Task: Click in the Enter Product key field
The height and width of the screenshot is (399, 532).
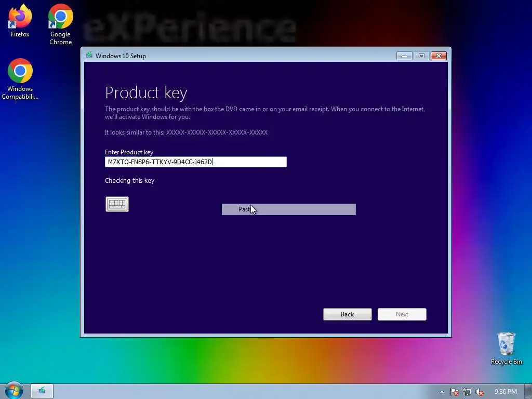Action: pos(196,162)
